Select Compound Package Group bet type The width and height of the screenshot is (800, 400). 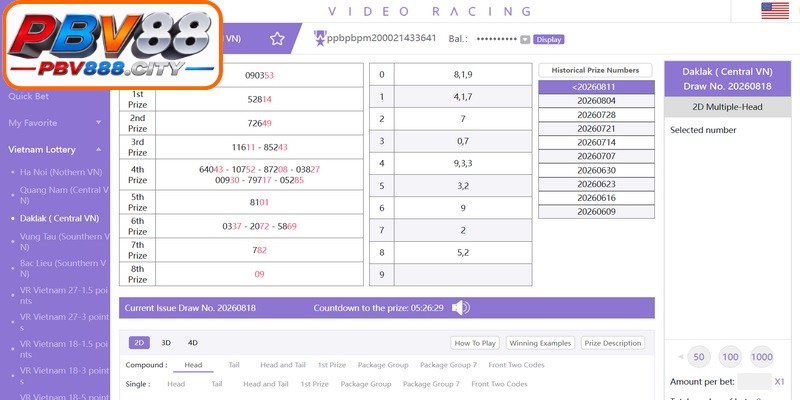383,365
